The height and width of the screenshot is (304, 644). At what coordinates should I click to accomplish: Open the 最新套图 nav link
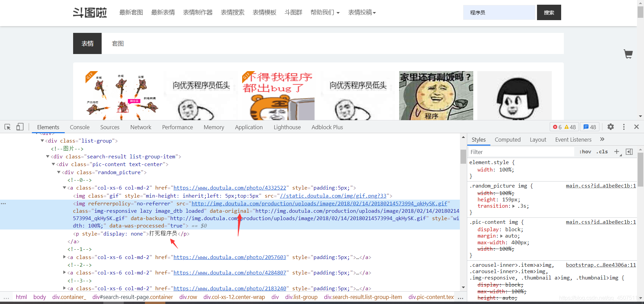click(x=131, y=12)
